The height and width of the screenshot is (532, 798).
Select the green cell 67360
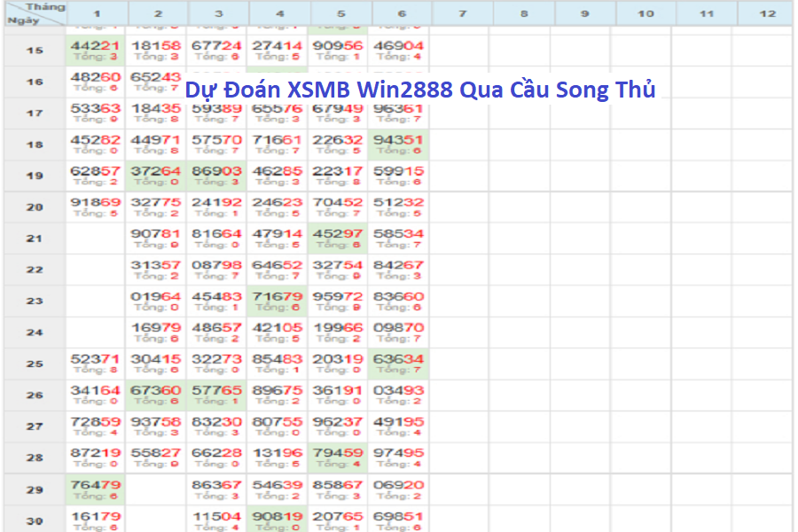[156, 395]
